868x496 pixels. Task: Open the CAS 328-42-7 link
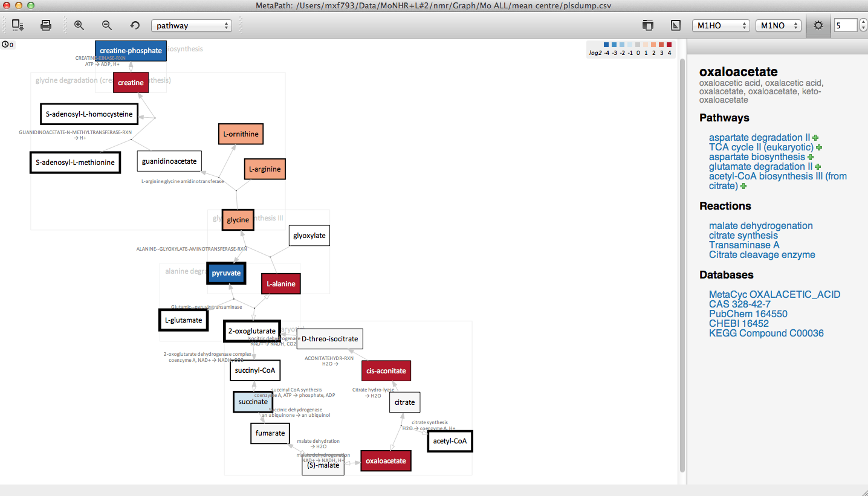click(x=740, y=304)
